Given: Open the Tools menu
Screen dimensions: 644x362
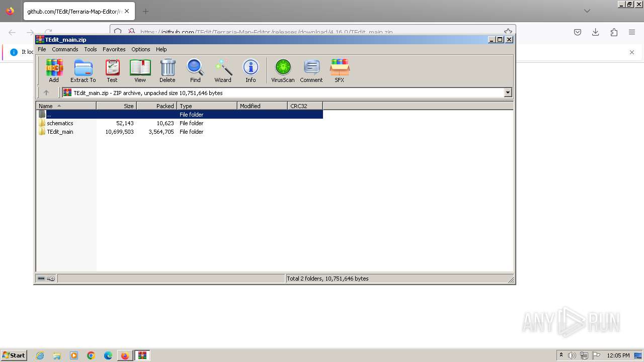Looking at the screenshot, I should tap(91, 49).
